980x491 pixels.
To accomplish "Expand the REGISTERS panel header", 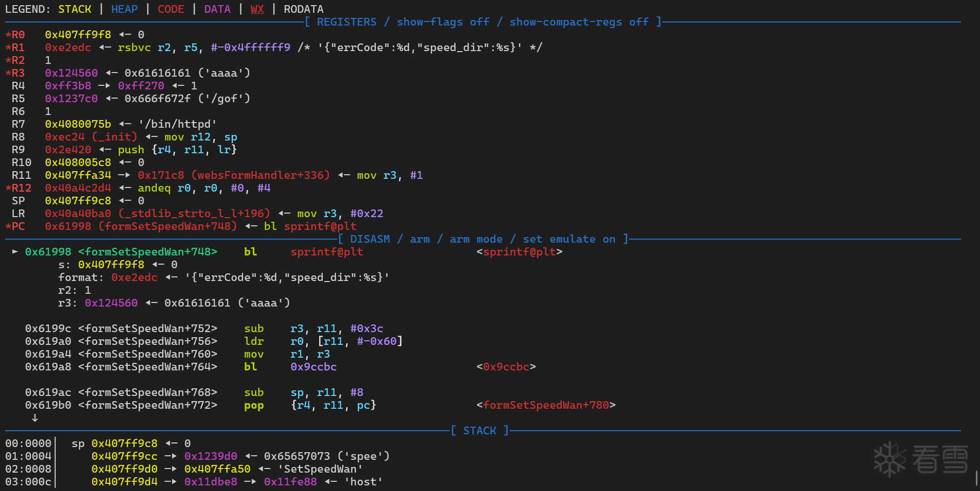I will click(x=346, y=21).
